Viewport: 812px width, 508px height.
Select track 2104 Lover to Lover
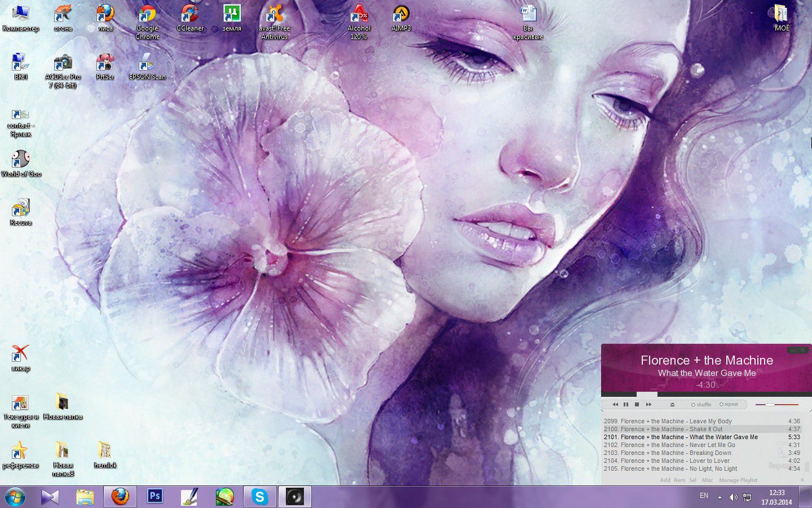(702, 461)
